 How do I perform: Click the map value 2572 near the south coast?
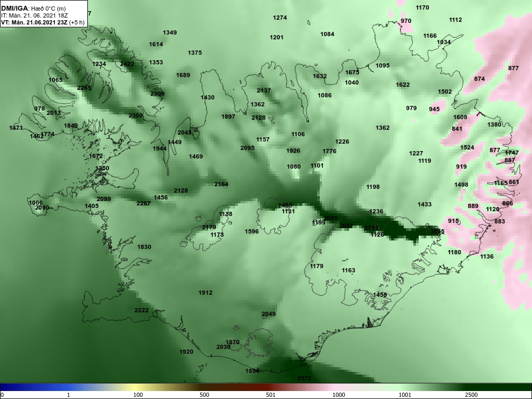[x=304, y=378]
